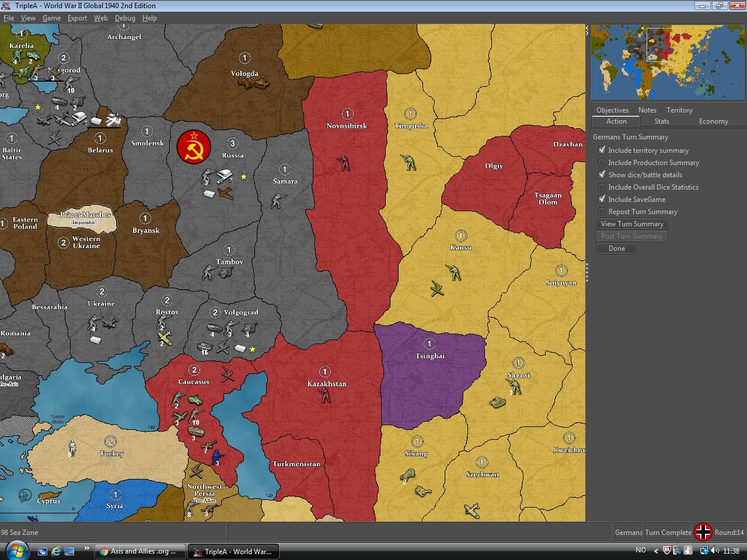Show hidden system tray icons
Image resolution: width=747 pixels, height=560 pixels.
pyautogui.click(x=655, y=551)
